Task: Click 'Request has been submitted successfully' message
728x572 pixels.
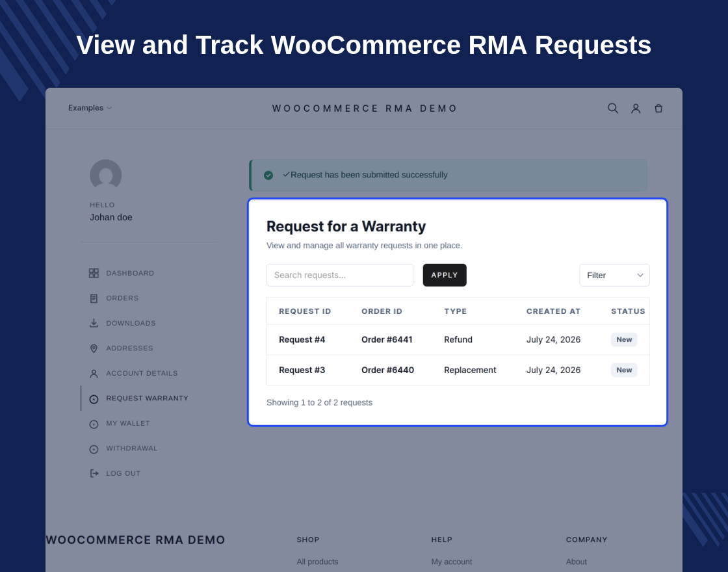Action: 369,175
